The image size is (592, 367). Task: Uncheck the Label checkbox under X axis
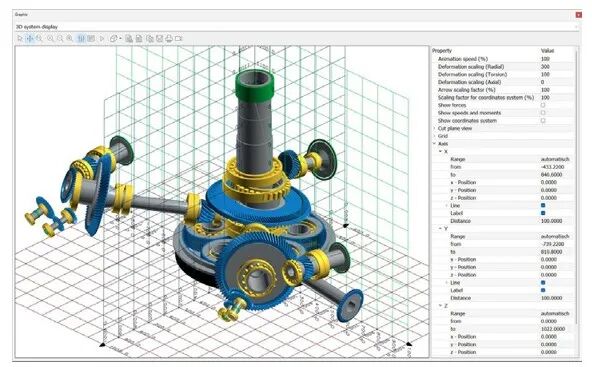coord(543,213)
